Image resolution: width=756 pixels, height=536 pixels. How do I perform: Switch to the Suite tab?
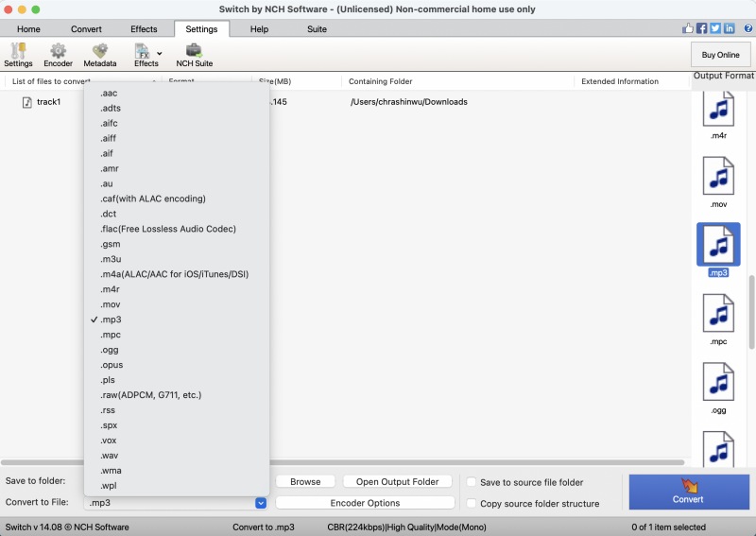coord(317,29)
